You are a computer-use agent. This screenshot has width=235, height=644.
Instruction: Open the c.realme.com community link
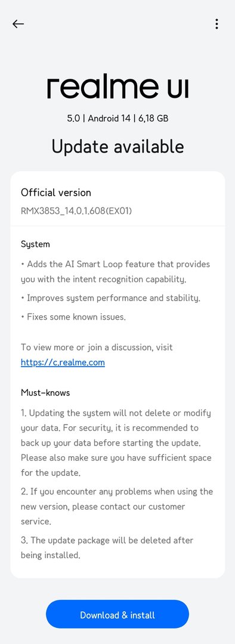pyautogui.click(x=63, y=363)
